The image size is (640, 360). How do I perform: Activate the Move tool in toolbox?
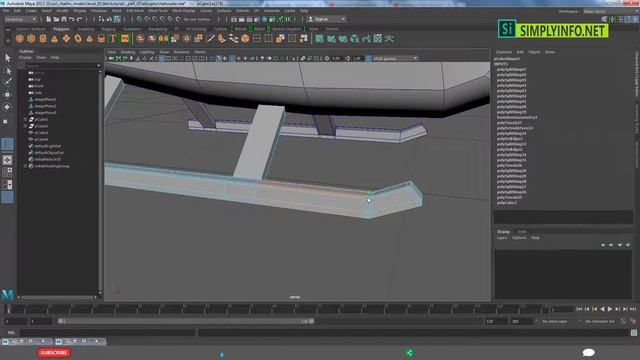(7, 95)
